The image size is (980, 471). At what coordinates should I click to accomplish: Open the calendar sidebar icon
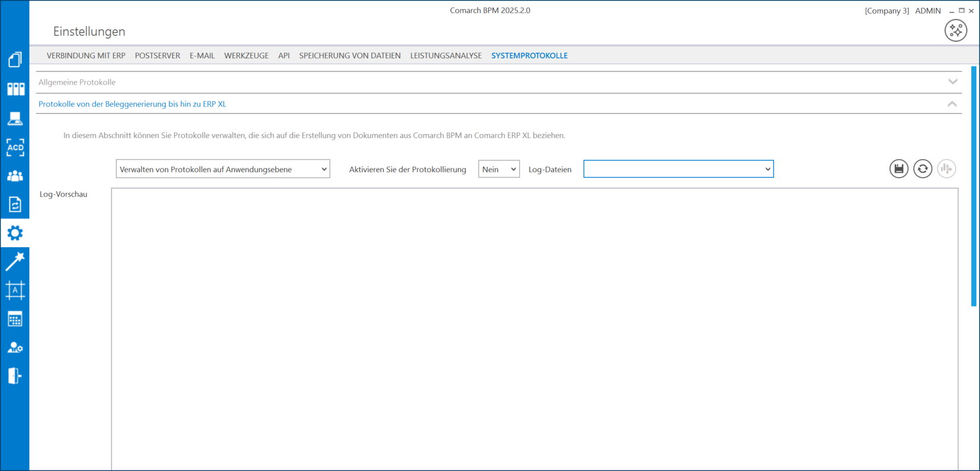point(15,319)
